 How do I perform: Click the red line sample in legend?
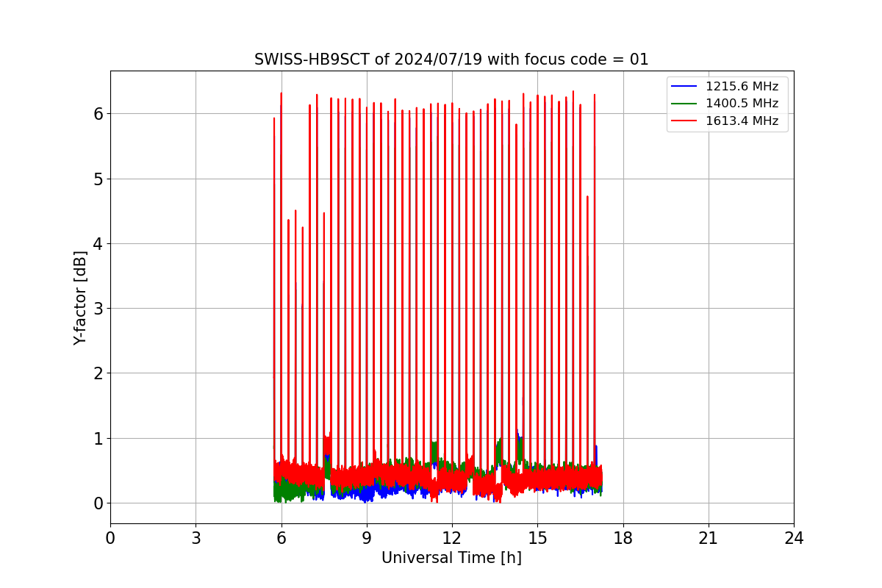(685, 121)
